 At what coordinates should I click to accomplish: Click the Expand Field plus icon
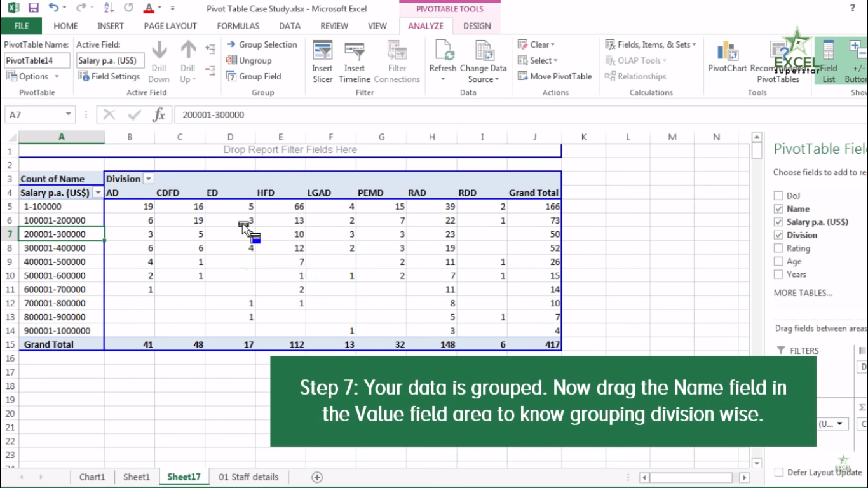click(x=210, y=49)
